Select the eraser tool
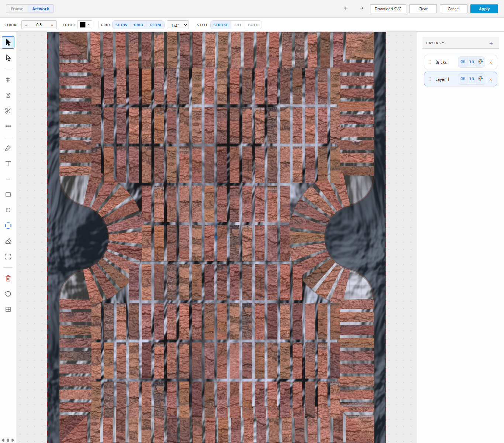This screenshot has height=443, width=504. pyautogui.click(x=8, y=241)
